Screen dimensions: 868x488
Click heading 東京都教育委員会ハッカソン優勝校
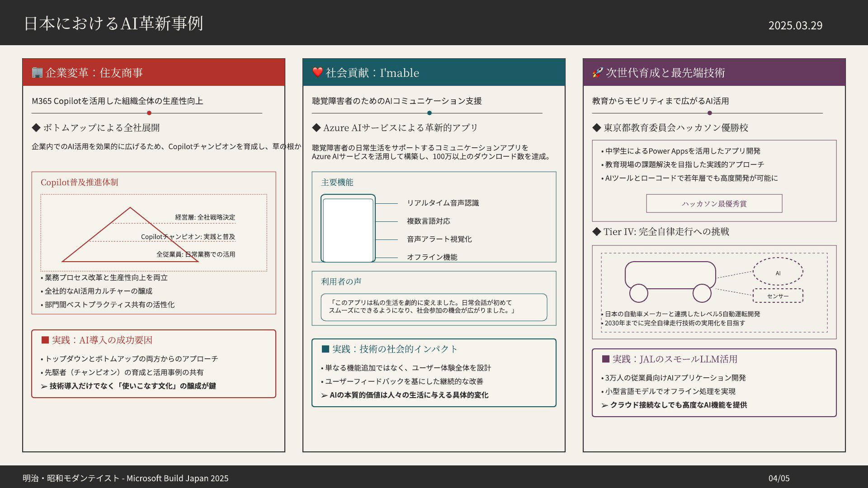tap(670, 127)
